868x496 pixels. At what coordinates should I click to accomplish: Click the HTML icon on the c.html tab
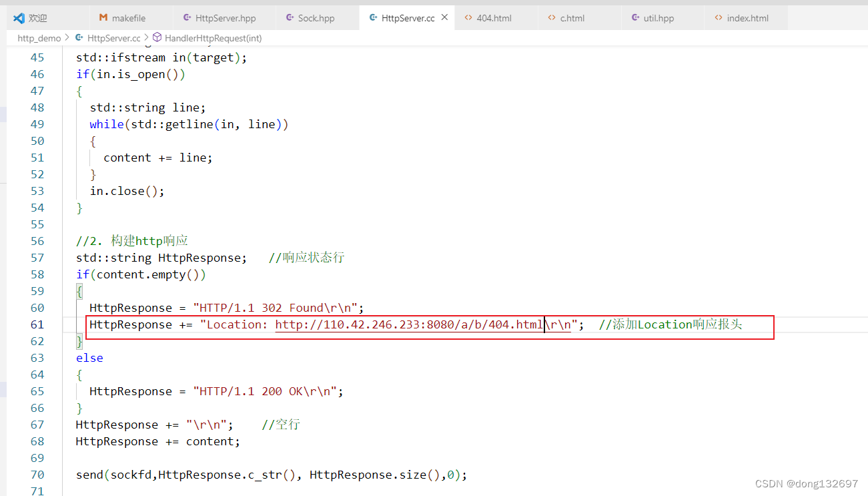[552, 18]
